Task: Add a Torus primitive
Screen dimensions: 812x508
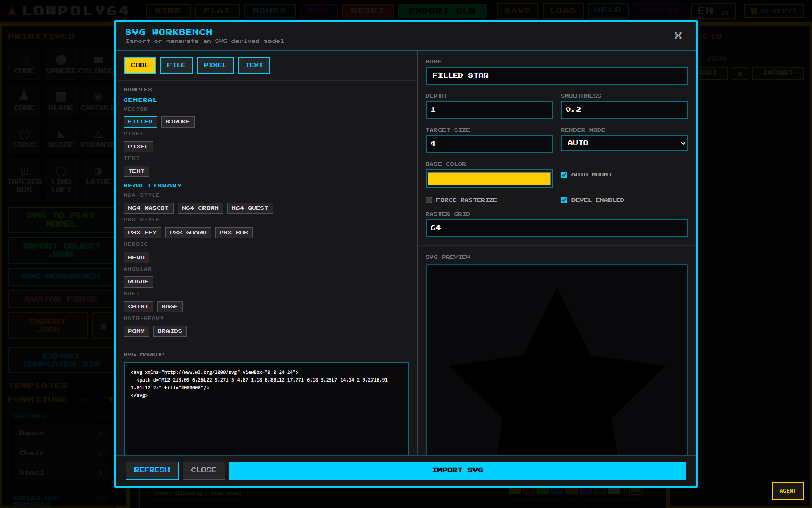Action: point(24,139)
